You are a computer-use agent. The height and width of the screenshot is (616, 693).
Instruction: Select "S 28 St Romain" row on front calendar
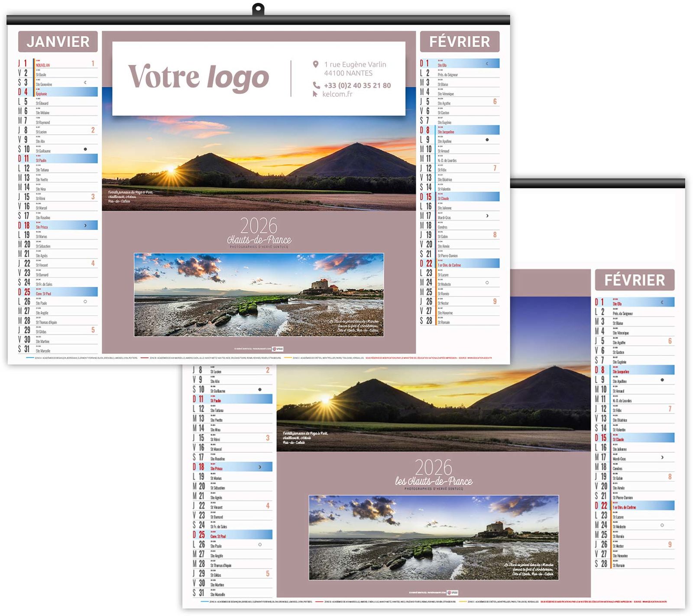click(x=460, y=321)
